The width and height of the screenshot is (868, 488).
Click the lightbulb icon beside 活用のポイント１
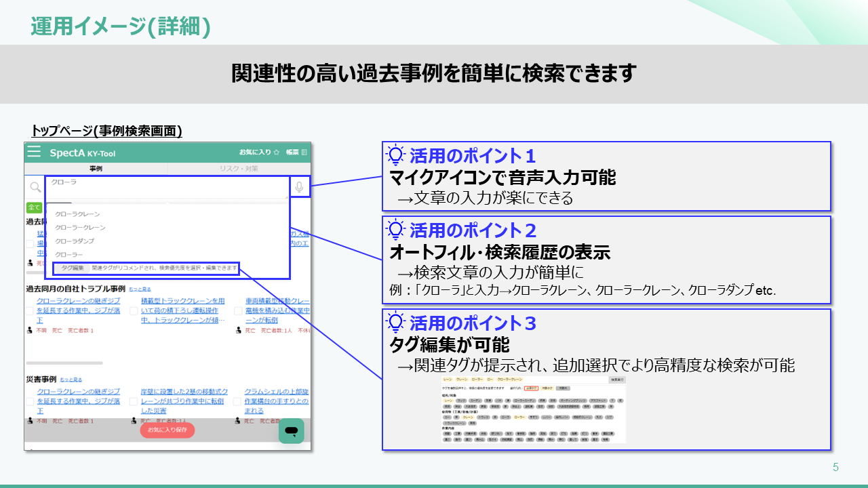[395, 156]
